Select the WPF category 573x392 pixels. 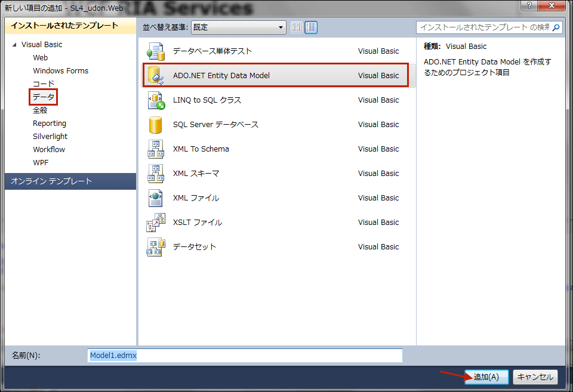point(41,163)
